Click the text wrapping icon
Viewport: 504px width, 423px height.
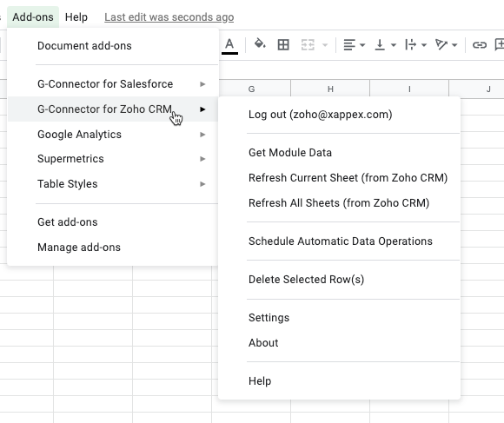point(410,45)
